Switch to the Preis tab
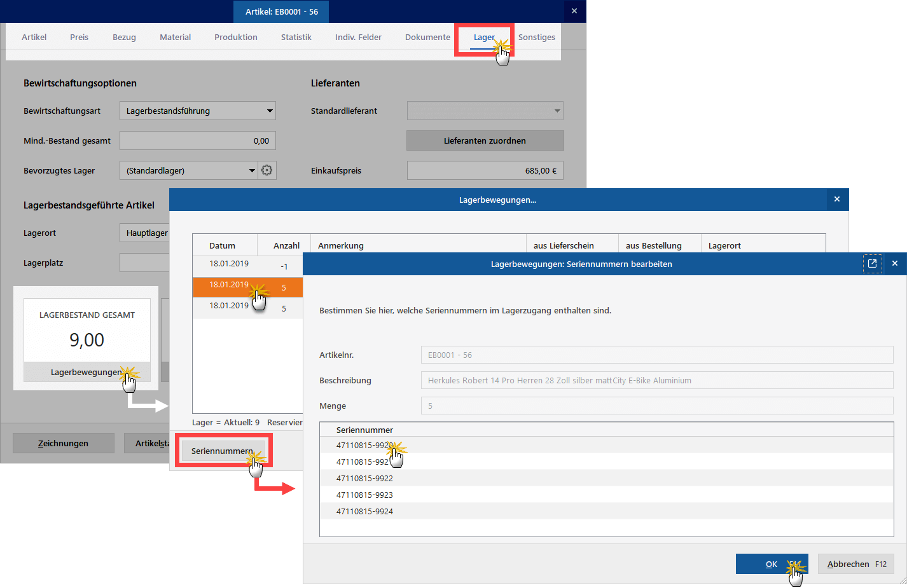Image resolution: width=907 pixels, height=588 pixels. (80, 37)
